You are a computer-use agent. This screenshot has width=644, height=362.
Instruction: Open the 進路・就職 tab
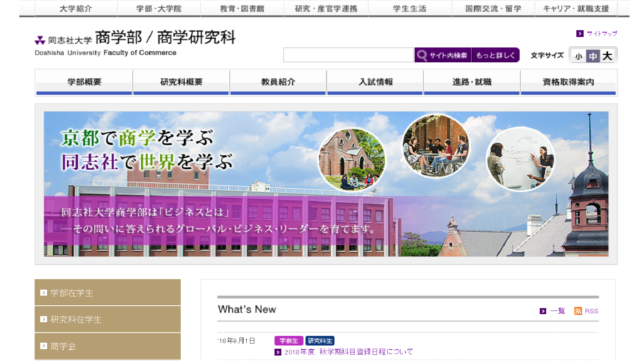click(472, 82)
